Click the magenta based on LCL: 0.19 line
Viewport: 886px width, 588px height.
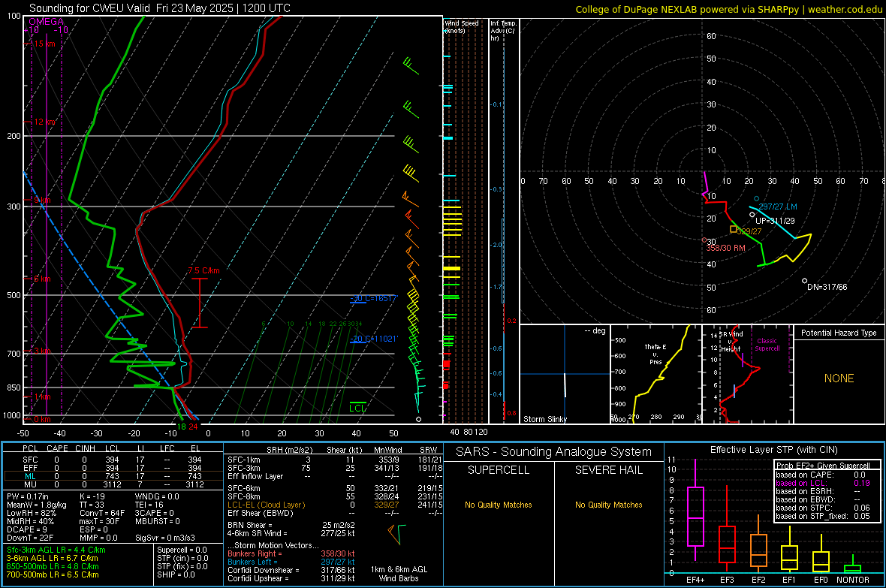point(823,483)
